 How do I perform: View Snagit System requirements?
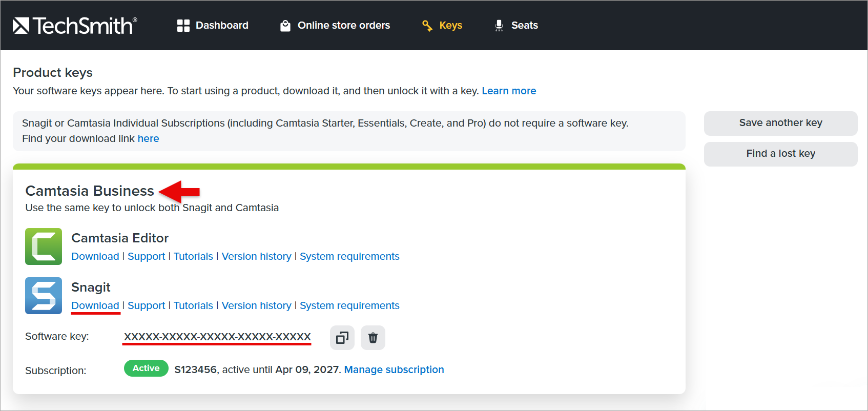click(349, 305)
